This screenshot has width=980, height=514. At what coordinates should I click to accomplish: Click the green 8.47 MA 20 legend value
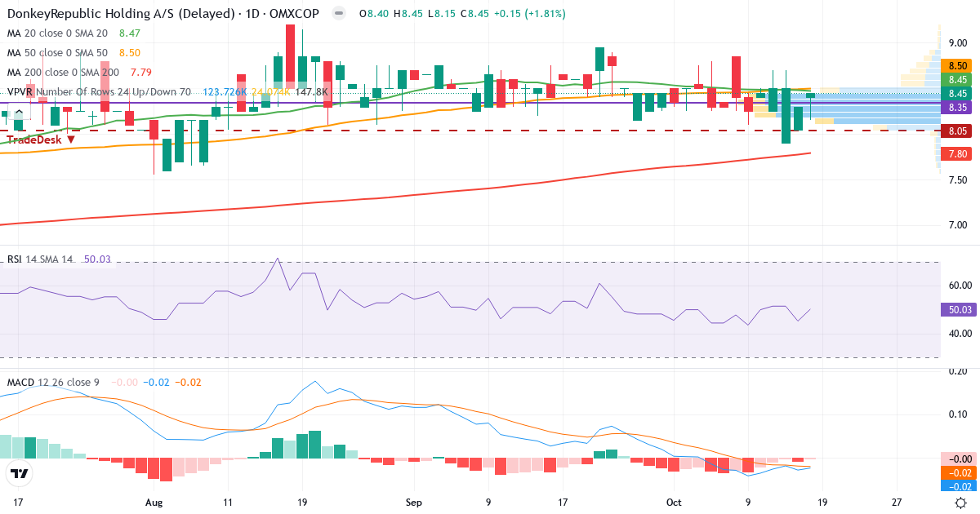pyautogui.click(x=130, y=33)
